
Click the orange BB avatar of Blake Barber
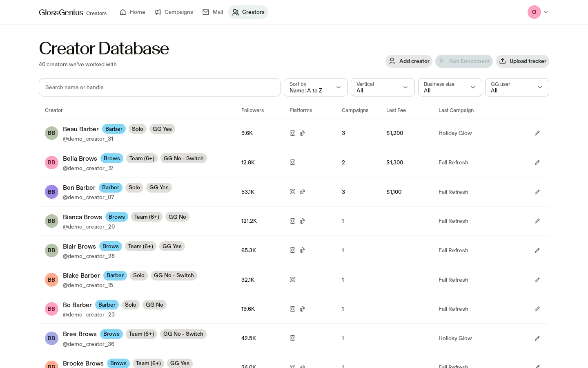tap(51, 280)
